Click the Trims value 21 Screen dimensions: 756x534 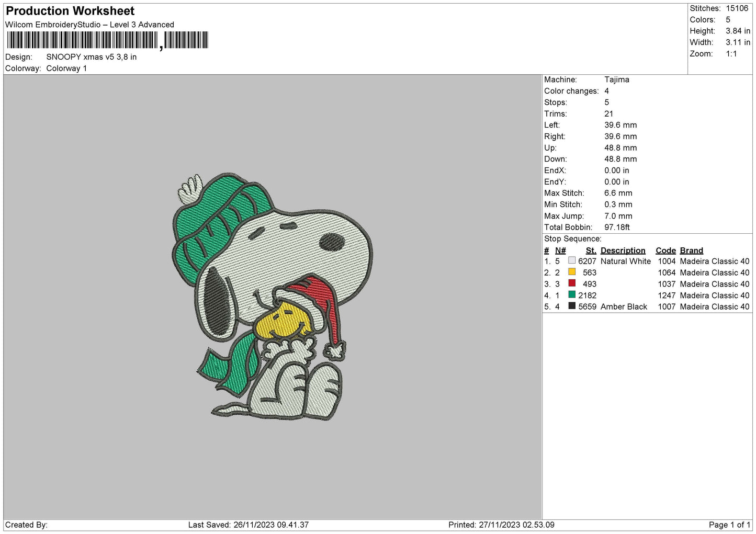[608, 114]
